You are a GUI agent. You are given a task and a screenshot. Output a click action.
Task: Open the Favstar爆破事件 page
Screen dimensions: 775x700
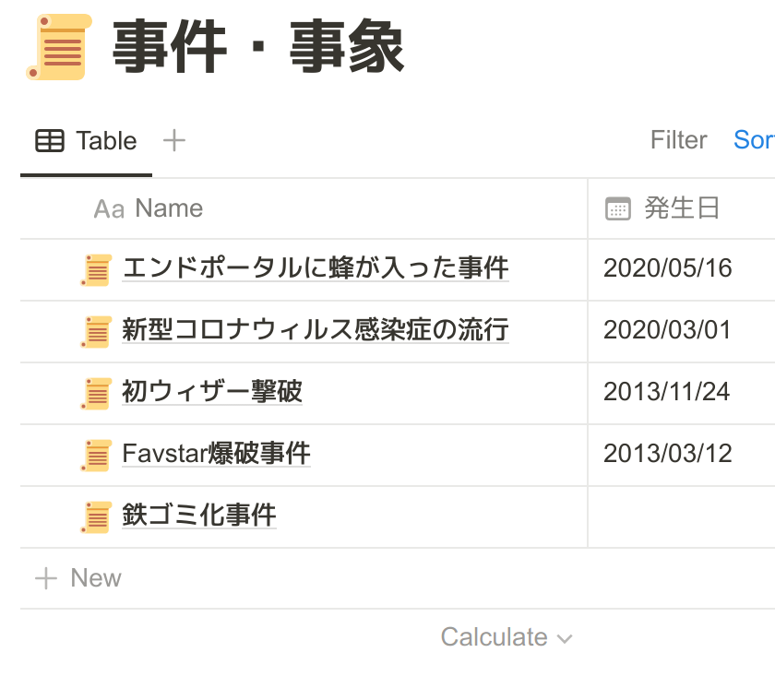(216, 454)
